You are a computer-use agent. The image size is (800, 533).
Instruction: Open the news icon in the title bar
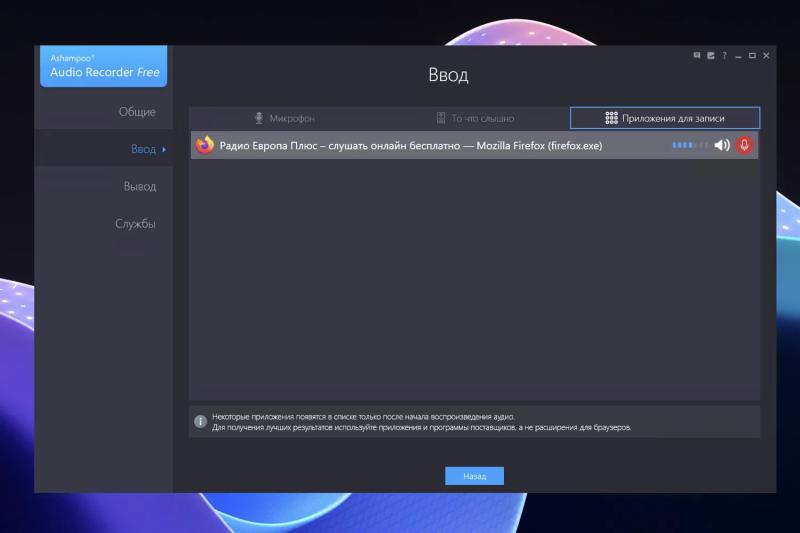point(711,55)
